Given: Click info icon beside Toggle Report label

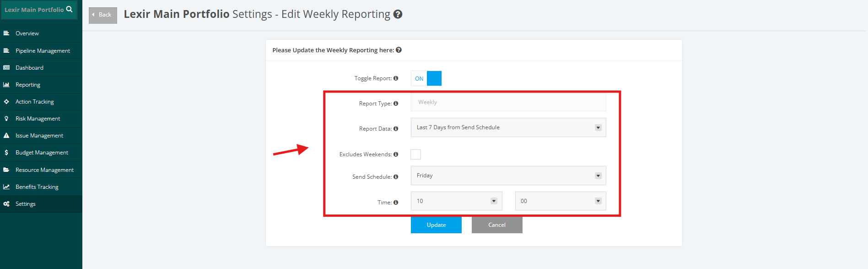Looking at the screenshot, I should click(396, 78).
